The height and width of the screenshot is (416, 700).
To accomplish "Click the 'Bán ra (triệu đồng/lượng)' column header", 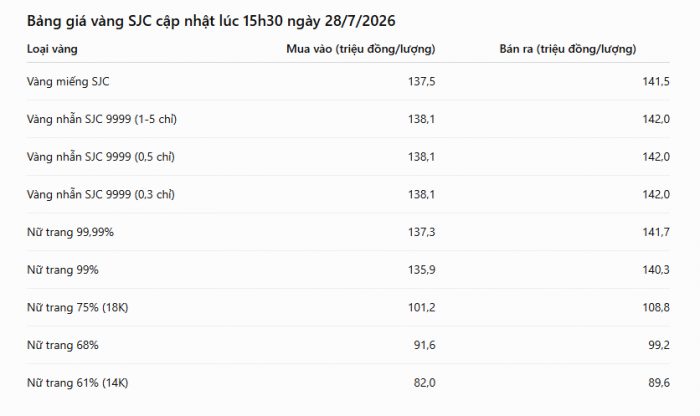I will [568, 49].
